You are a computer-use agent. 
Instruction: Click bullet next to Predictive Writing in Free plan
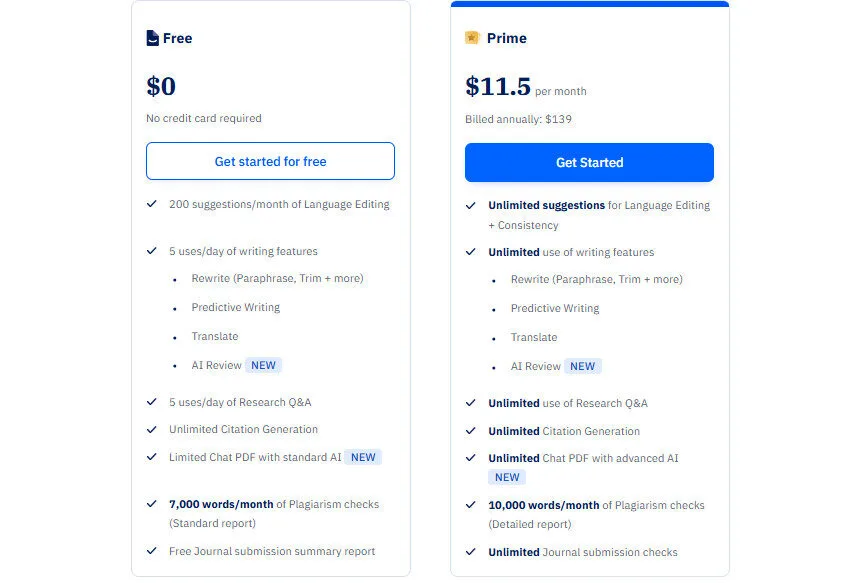[177, 308]
